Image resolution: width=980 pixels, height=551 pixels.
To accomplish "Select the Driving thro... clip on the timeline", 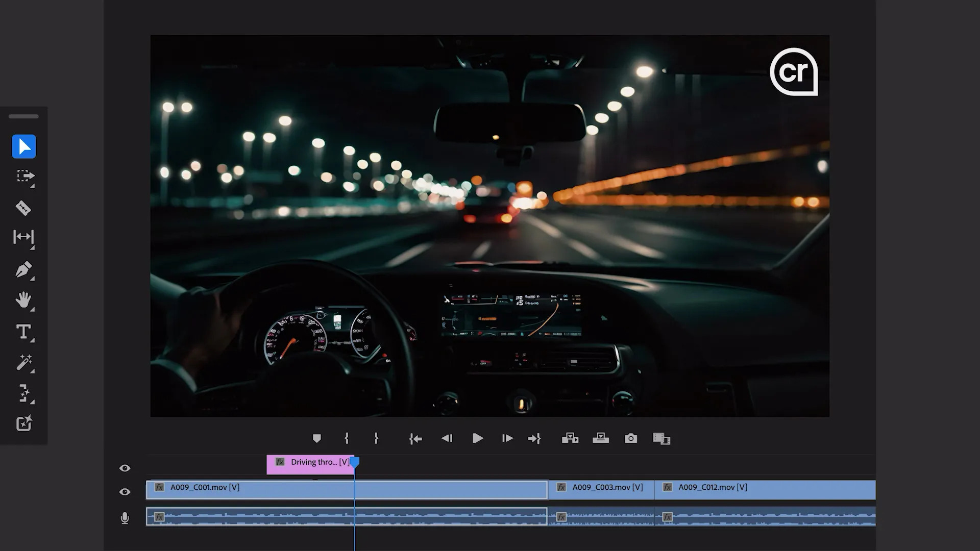I will pos(310,462).
